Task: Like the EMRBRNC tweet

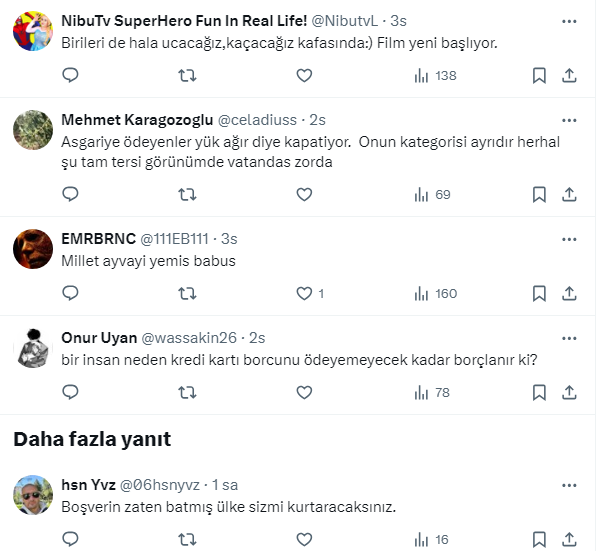Action: 305,293
